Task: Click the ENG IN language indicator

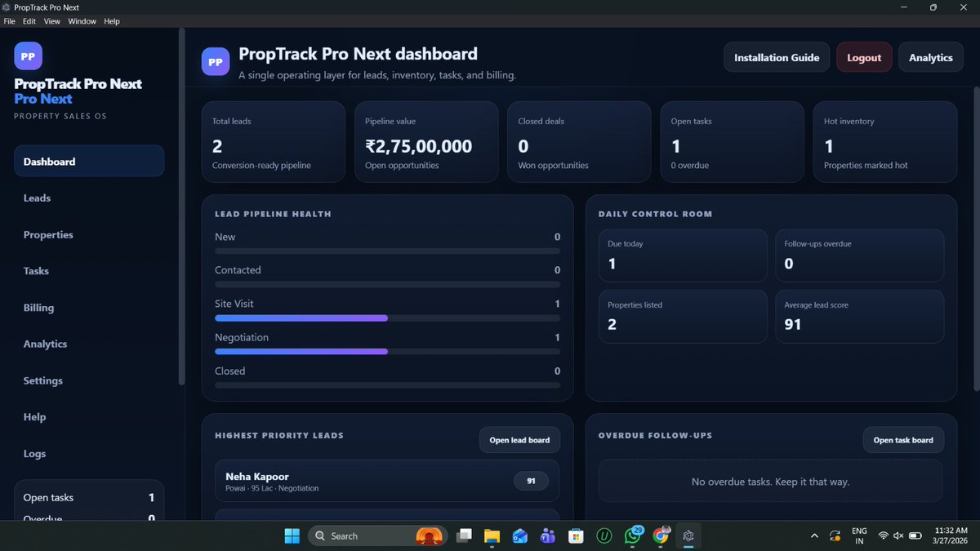Action: tap(859, 535)
